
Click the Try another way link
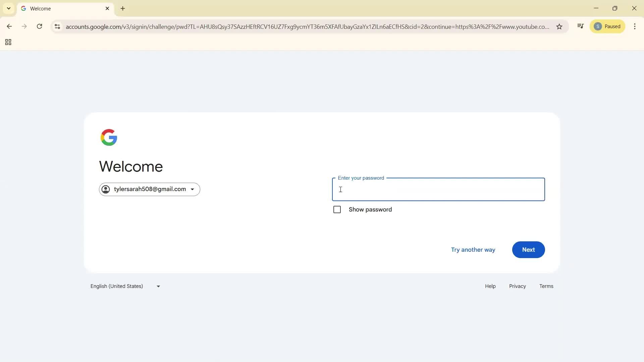point(473,249)
